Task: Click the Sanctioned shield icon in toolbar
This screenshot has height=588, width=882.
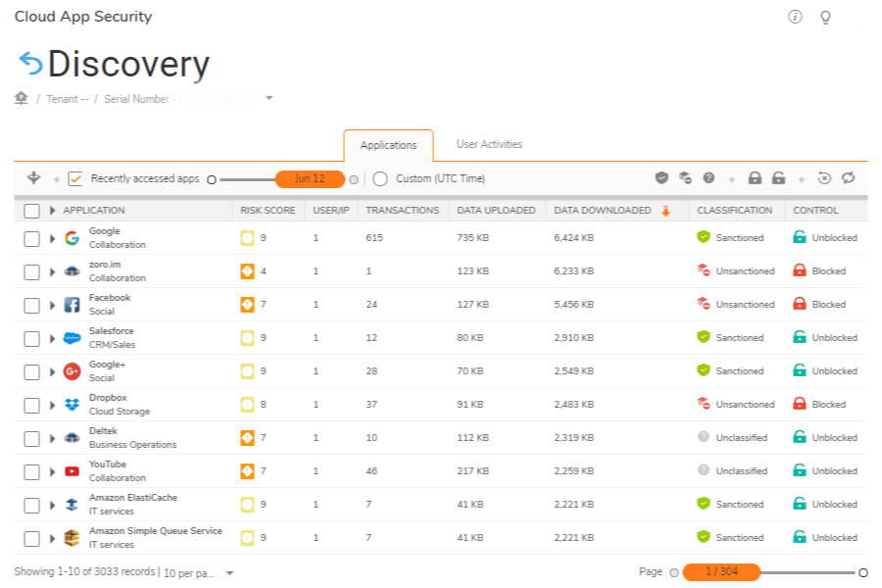Action: click(x=661, y=178)
